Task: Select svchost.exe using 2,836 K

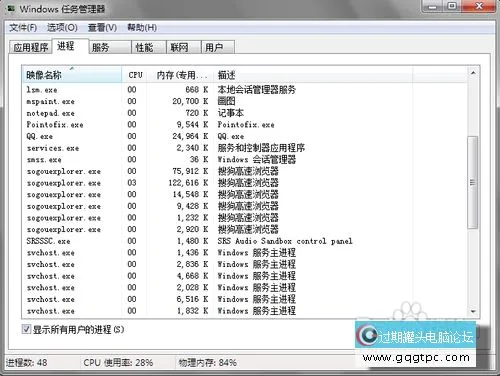Action: click(244, 264)
